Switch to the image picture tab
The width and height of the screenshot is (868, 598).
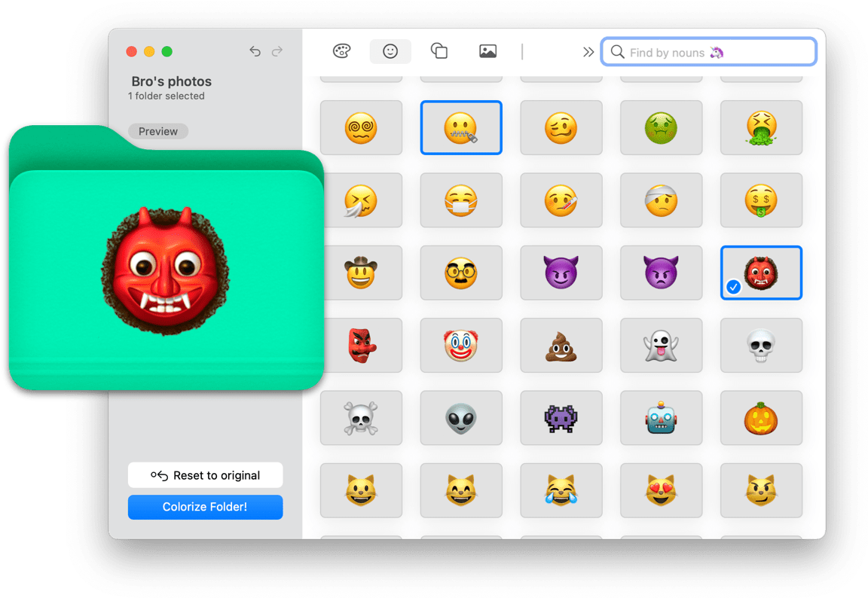point(487,51)
